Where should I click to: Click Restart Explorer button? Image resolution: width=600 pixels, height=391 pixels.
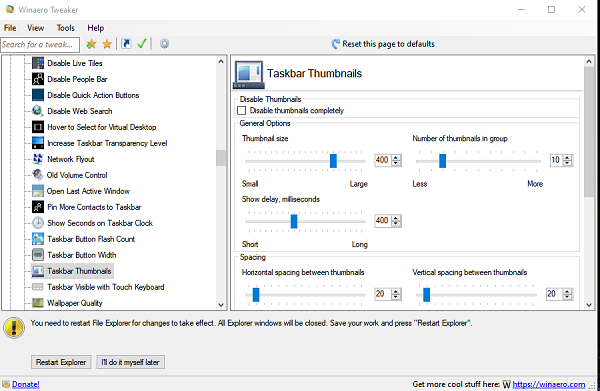[x=61, y=362]
